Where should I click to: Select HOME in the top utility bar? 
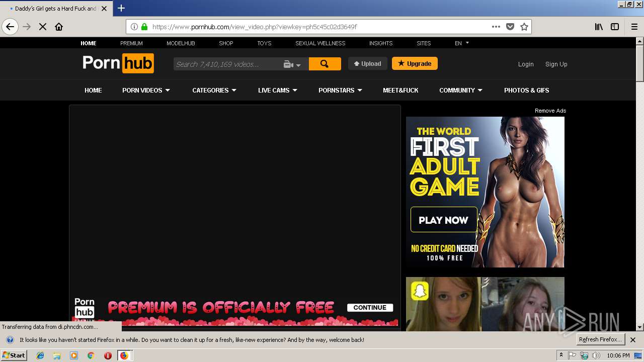89,43
